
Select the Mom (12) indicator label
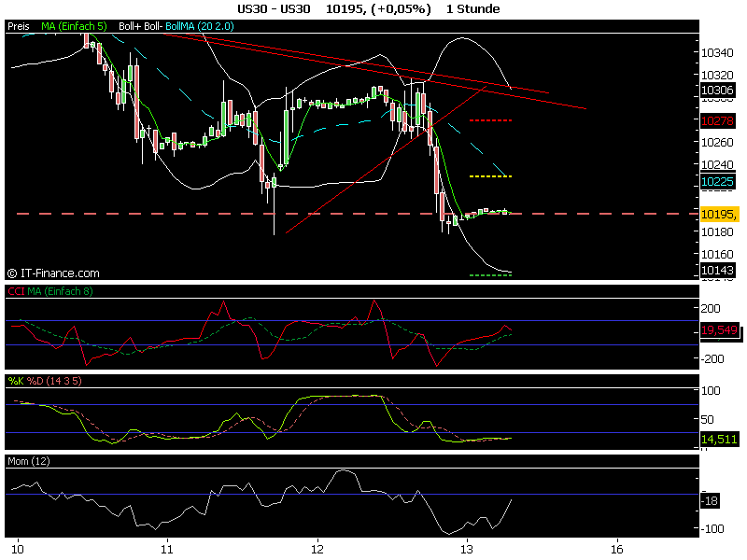tap(29, 461)
